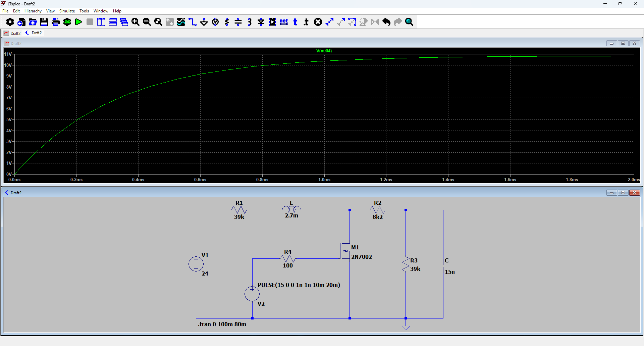Click the ground symbol tool in toolbar

[204, 22]
